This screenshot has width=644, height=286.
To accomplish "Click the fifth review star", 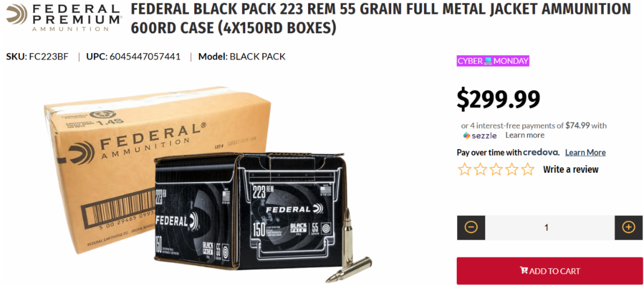I will tap(528, 170).
